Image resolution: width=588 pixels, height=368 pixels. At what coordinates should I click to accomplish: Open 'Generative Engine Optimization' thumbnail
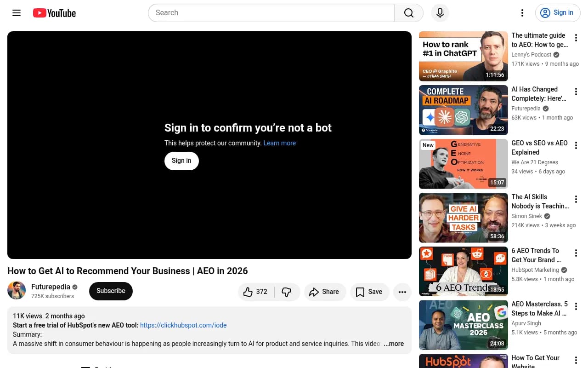coord(464,164)
